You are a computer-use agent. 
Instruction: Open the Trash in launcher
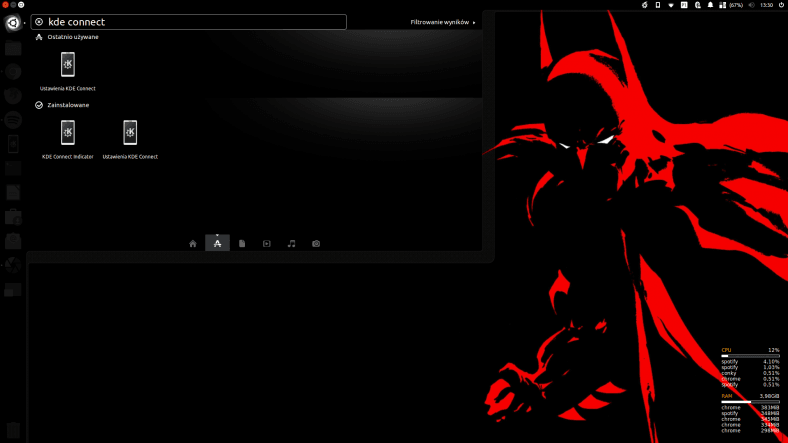pos(13,430)
